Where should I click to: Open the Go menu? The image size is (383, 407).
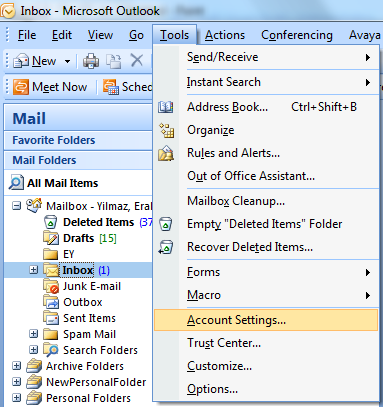click(136, 35)
